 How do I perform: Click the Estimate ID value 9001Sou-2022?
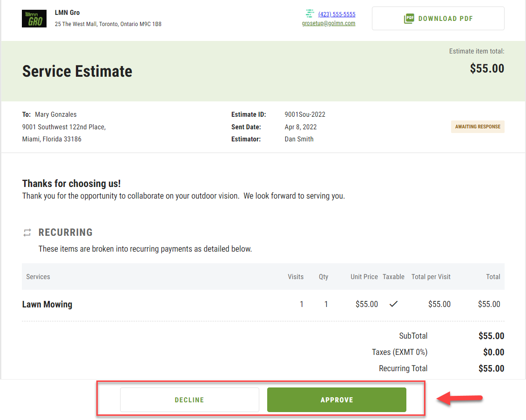coord(304,114)
